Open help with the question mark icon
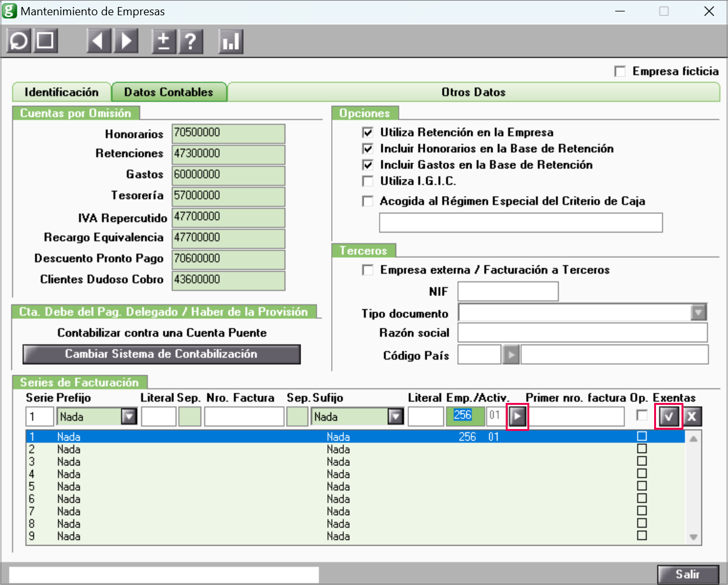 click(x=190, y=41)
